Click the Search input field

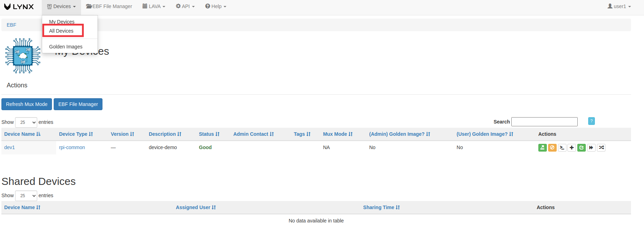tap(544, 122)
